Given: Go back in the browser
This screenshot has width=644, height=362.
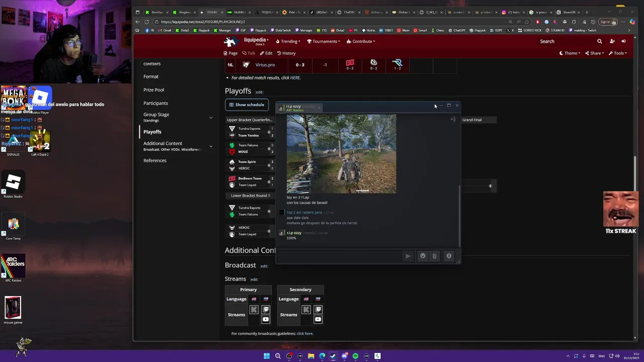Looking at the screenshot, I should tap(137, 22).
